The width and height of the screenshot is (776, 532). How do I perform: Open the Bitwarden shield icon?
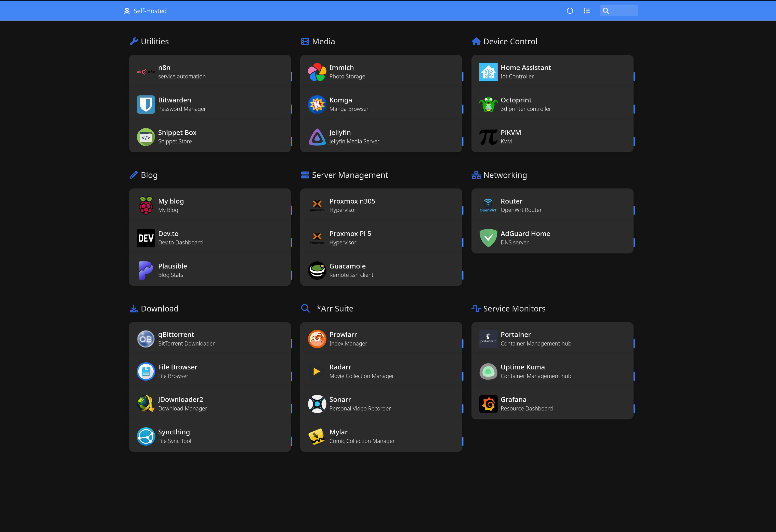(x=146, y=104)
